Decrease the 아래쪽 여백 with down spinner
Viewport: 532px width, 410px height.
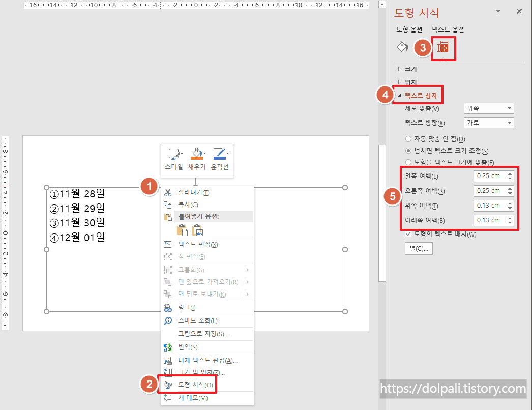coord(510,223)
